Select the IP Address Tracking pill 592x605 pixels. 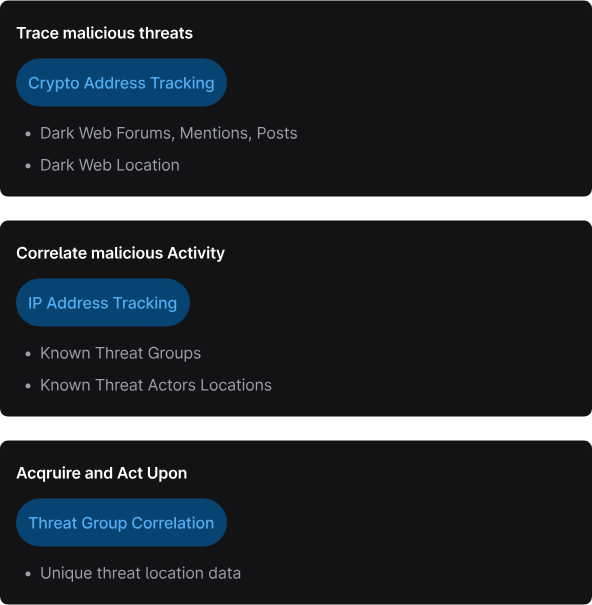tap(103, 302)
